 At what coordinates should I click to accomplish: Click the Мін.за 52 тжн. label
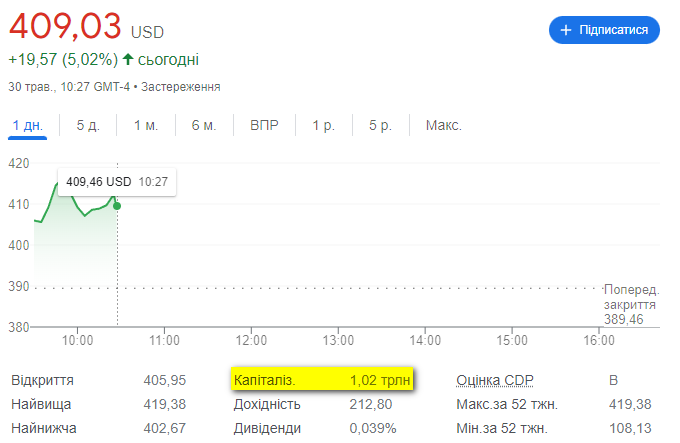click(502, 428)
